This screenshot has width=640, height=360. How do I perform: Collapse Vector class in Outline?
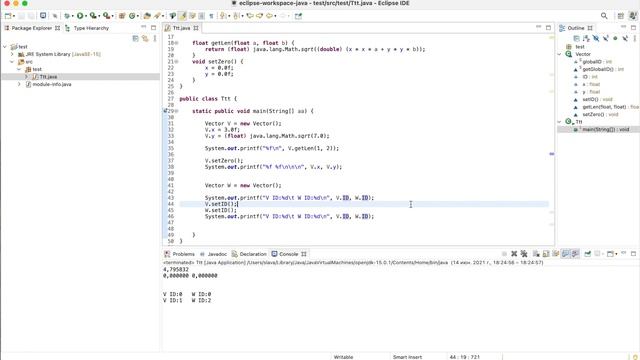pyautogui.click(x=560, y=54)
